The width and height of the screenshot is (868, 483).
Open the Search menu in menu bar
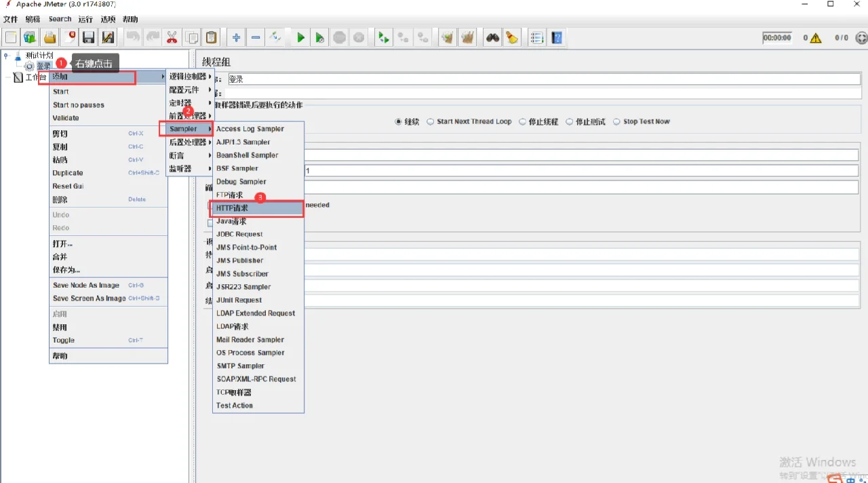(60, 20)
